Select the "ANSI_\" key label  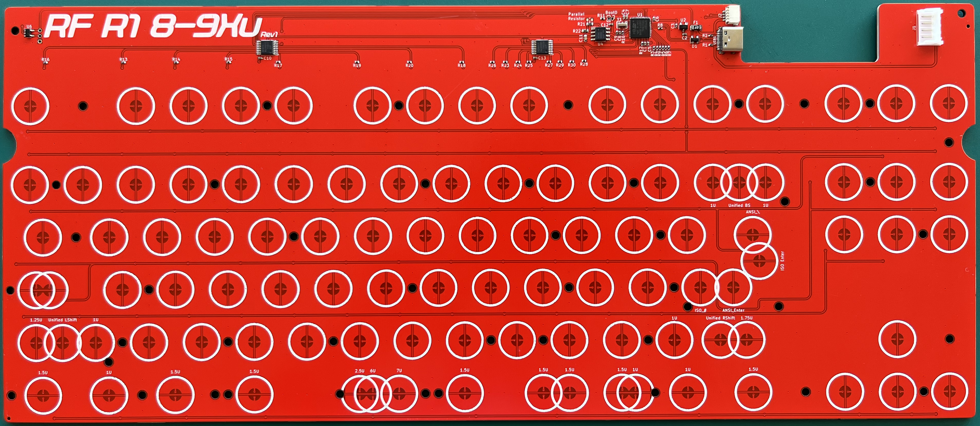pos(753,212)
